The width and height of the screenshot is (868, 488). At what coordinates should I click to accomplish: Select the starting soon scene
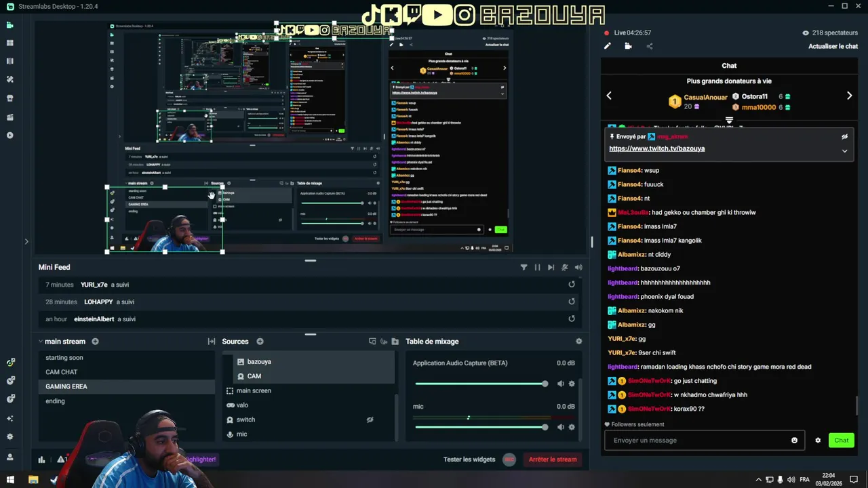tap(127, 358)
